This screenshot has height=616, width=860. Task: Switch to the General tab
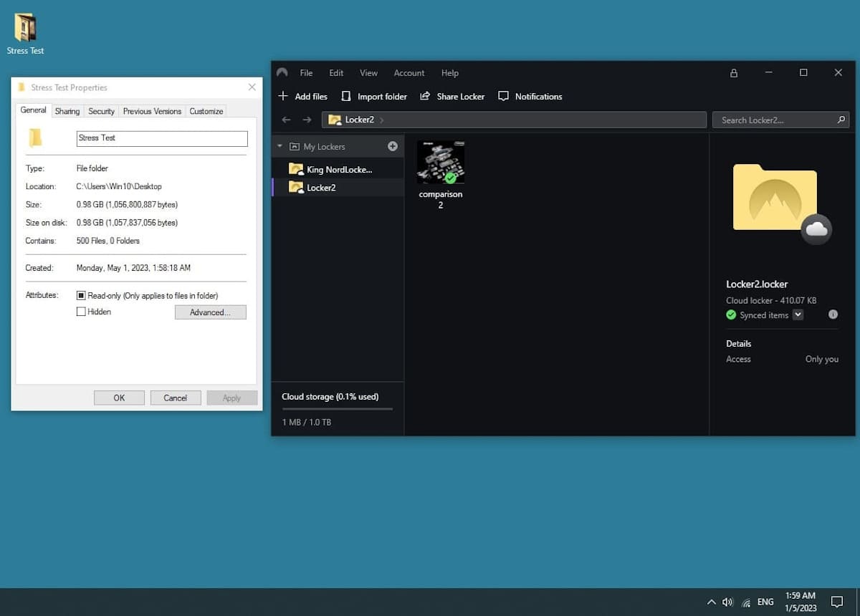[34, 110]
